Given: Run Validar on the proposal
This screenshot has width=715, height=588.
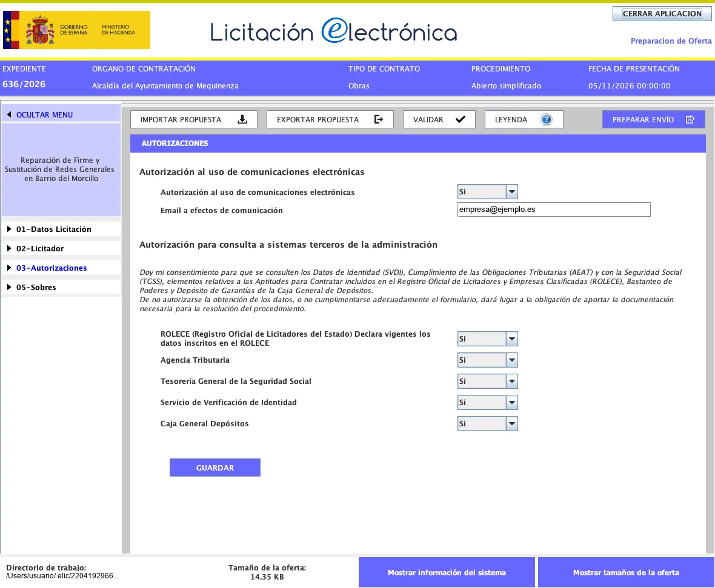Looking at the screenshot, I should [x=439, y=119].
